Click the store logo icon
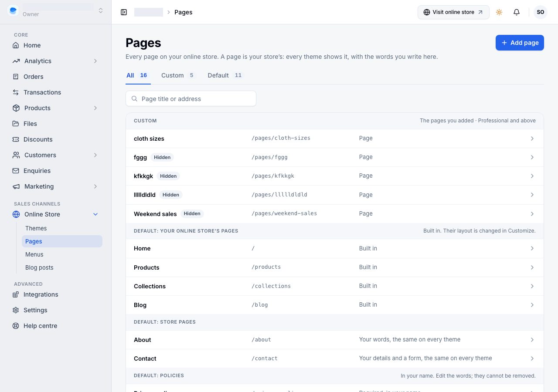This screenshot has width=558, height=392. coord(13,10)
